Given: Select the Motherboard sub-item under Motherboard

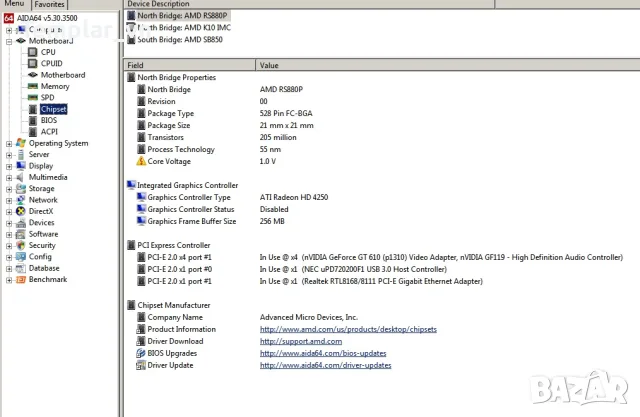Looking at the screenshot, I should coord(63,75).
